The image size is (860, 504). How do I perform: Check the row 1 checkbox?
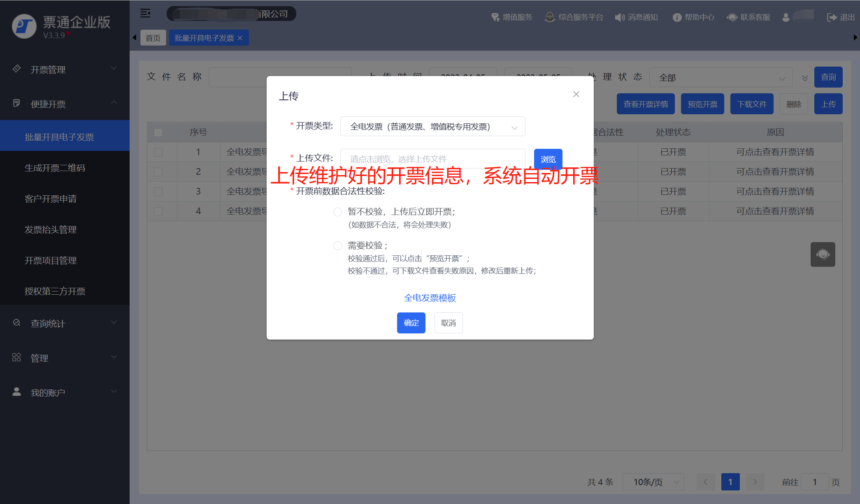click(x=158, y=152)
